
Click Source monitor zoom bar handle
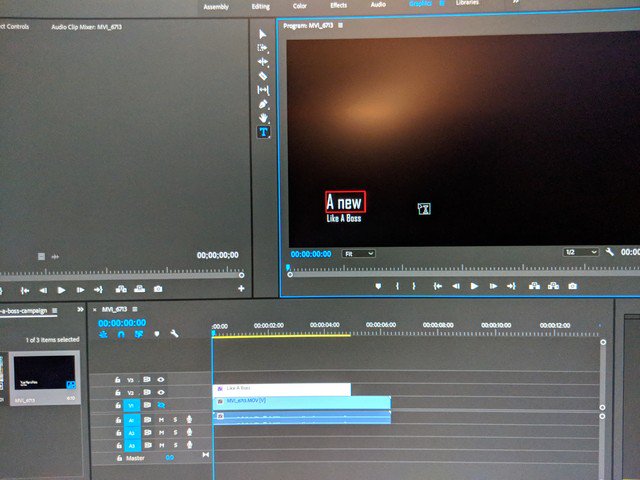pos(241,275)
